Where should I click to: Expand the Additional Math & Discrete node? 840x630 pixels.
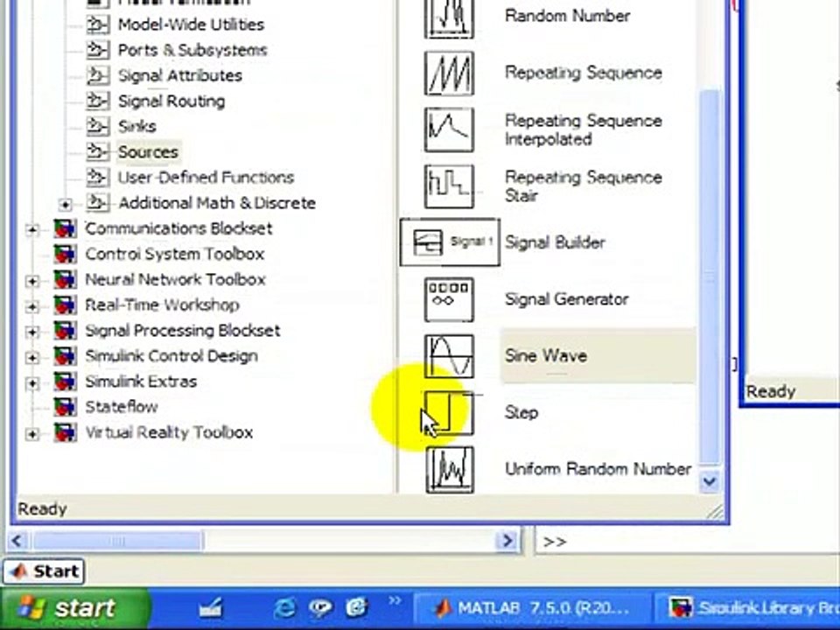[65, 205]
